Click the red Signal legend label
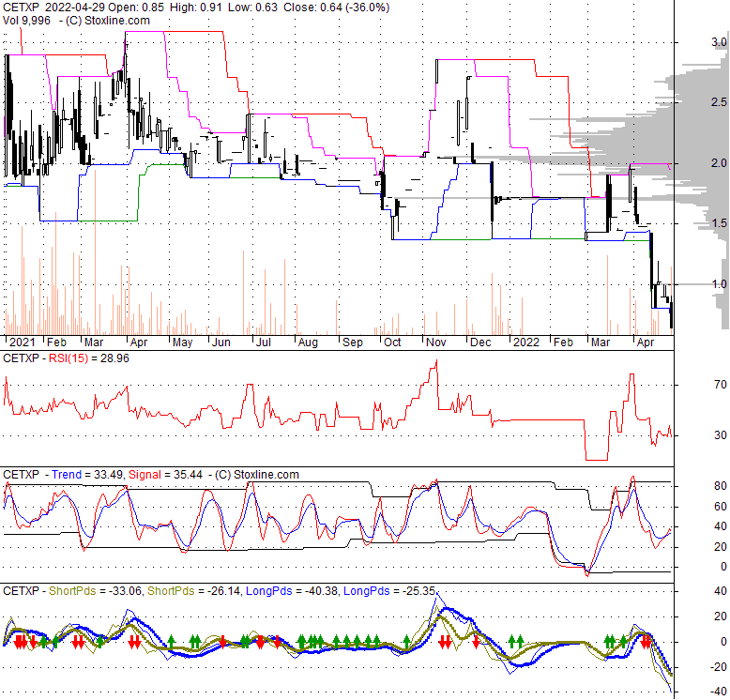 click(144, 475)
